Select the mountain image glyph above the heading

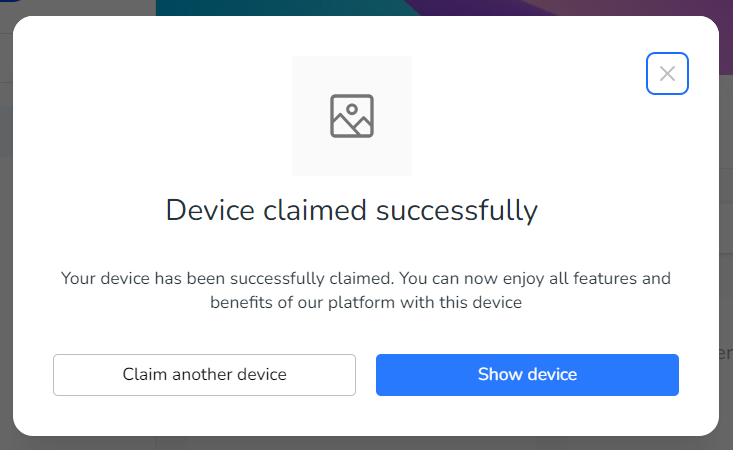click(352, 116)
